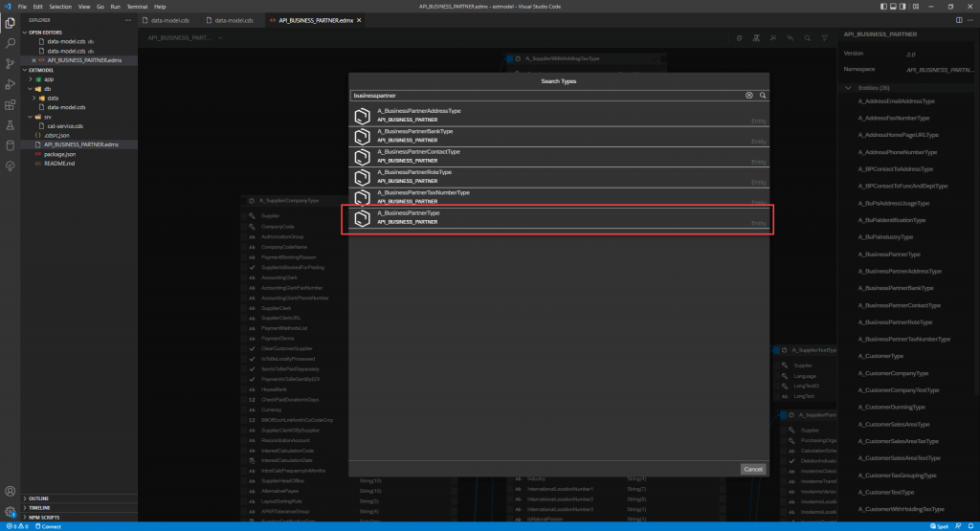Select A_BuPaIndustryType in Entities list
This screenshot has width=980, height=531.
[x=885, y=237]
